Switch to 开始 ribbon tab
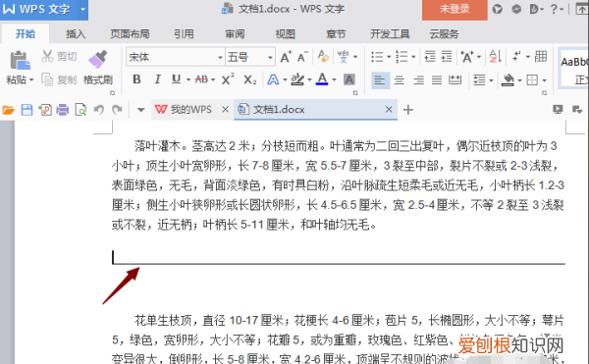Viewport: 589px width, 364px height. [26, 34]
